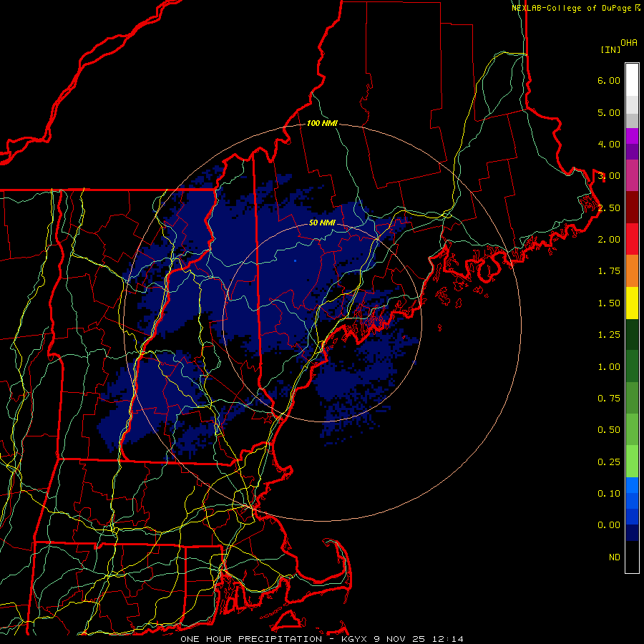This screenshot has width=644, height=644.
Task: Click the [IN] units label
Action: pyautogui.click(x=610, y=49)
